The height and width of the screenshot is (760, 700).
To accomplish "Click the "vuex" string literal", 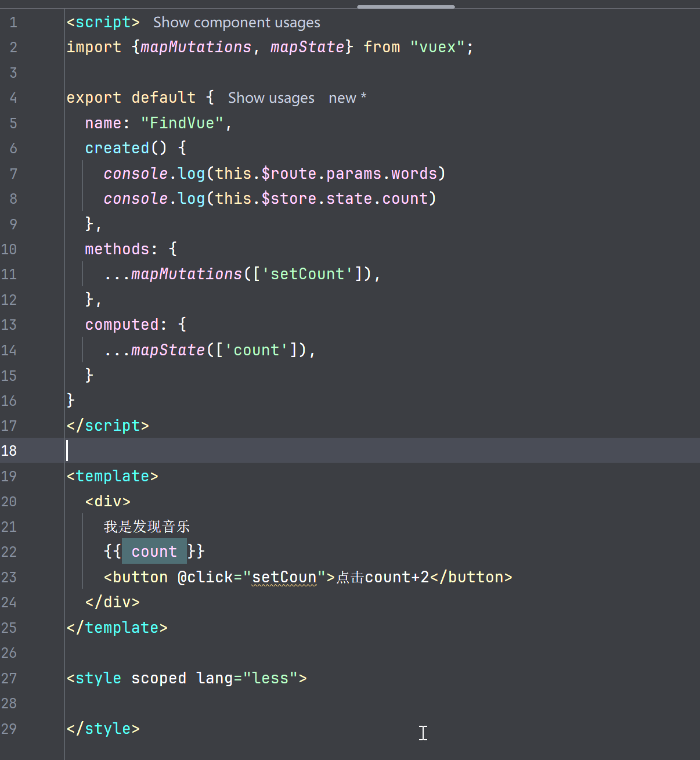I will pos(438,47).
